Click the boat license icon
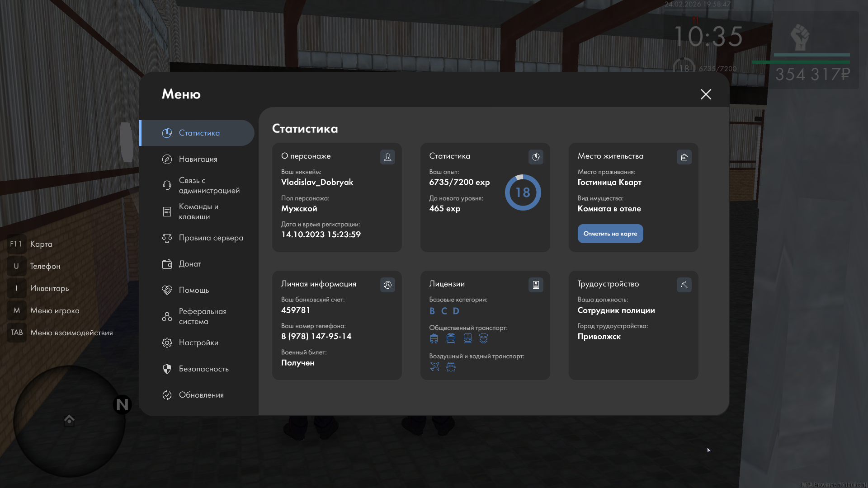Image resolution: width=868 pixels, height=488 pixels. coord(451,366)
